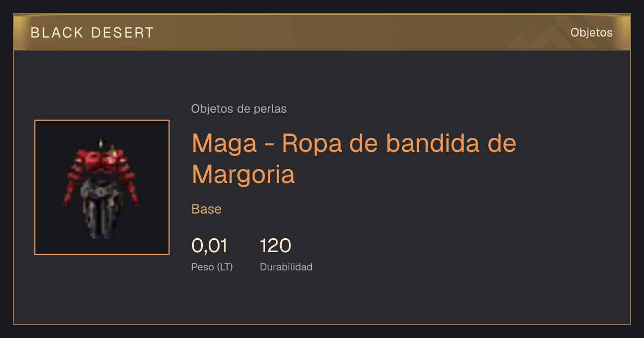Click the word Margoria on title's second line

(x=243, y=174)
